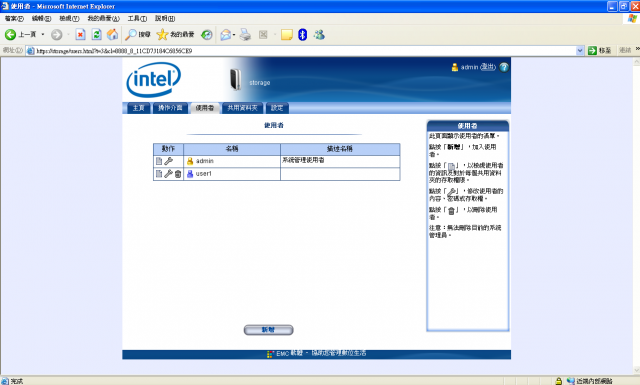Open the 工具(T) menu
640x385 pixels.
click(x=137, y=19)
